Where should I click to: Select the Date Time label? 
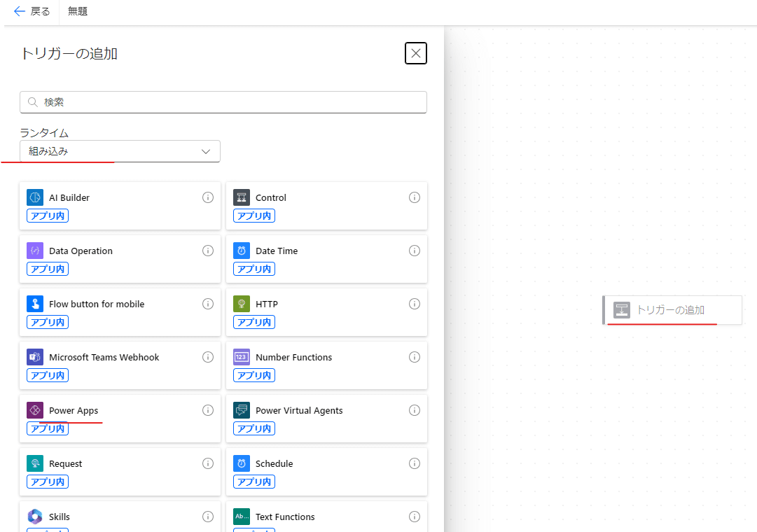(277, 251)
